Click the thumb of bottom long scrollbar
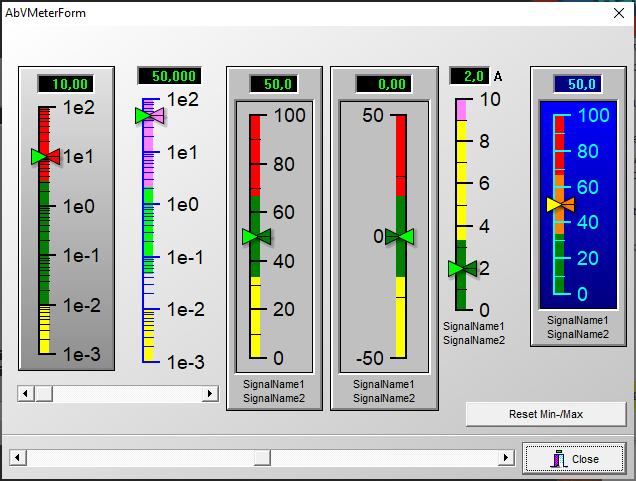Screen dimensions: 636x481 point(262,457)
